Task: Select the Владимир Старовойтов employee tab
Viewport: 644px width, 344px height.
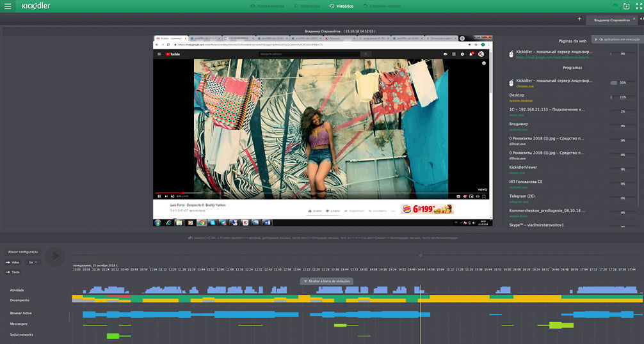Action: (611, 20)
